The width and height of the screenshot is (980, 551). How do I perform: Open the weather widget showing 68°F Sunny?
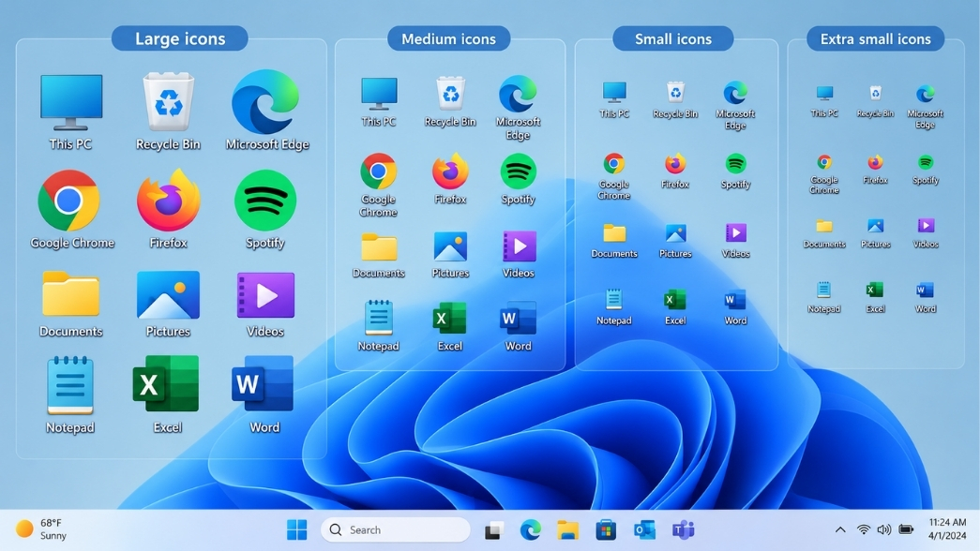point(42,529)
